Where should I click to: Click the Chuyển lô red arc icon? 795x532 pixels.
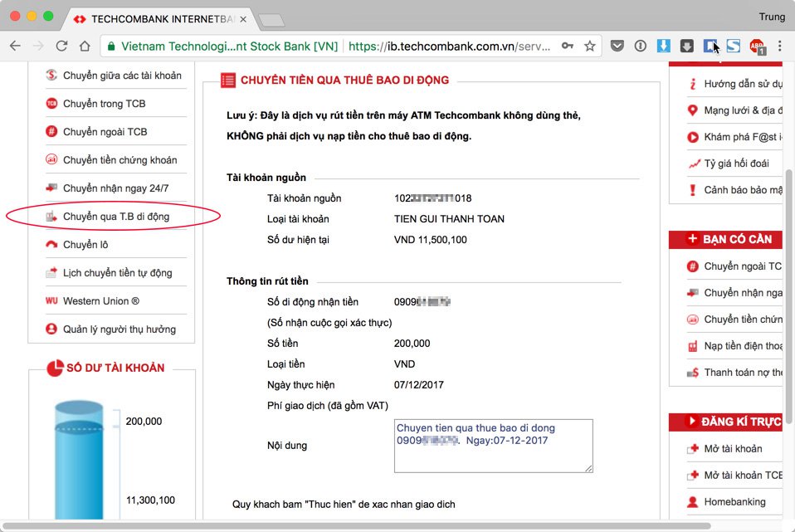[x=51, y=245]
